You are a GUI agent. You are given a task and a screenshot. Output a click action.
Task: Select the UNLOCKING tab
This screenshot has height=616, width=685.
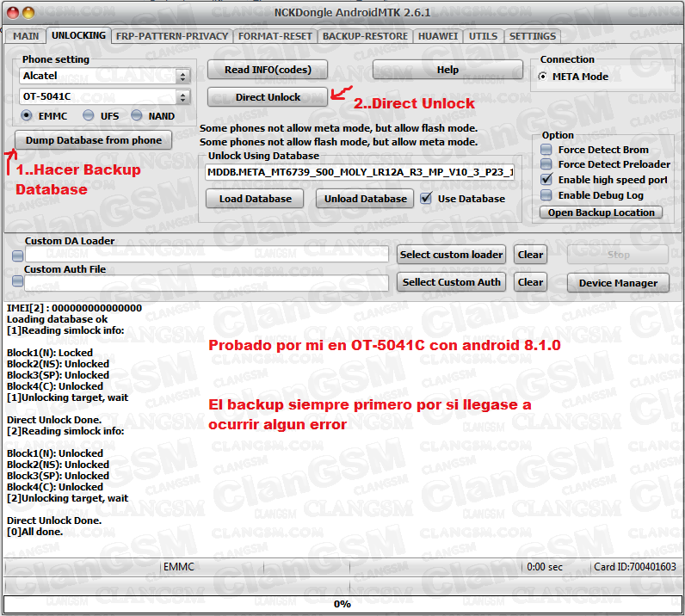coord(78,35)
